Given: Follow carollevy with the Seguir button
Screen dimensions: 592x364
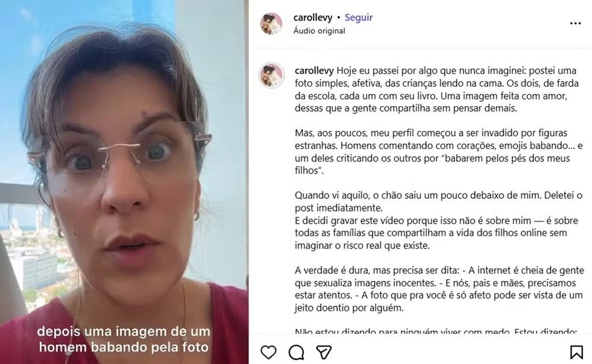Looking at the screenshot, I should (x=359, y=17).
